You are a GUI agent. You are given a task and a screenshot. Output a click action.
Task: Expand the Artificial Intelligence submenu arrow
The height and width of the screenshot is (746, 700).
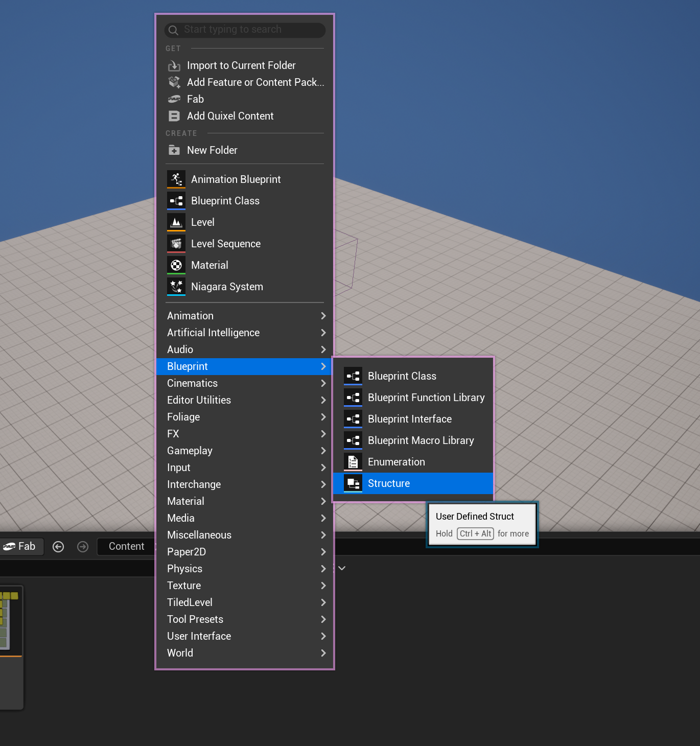tap(323, 333)
